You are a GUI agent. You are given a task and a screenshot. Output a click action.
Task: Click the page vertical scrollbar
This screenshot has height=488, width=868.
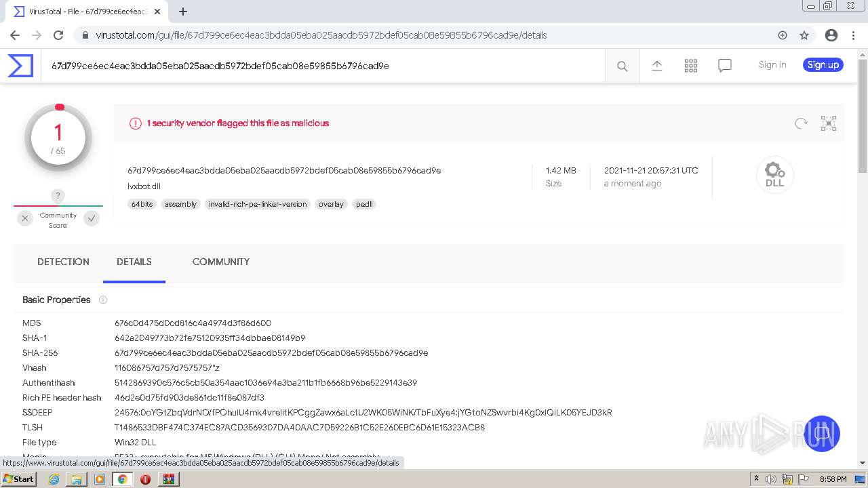coord(863,115)
